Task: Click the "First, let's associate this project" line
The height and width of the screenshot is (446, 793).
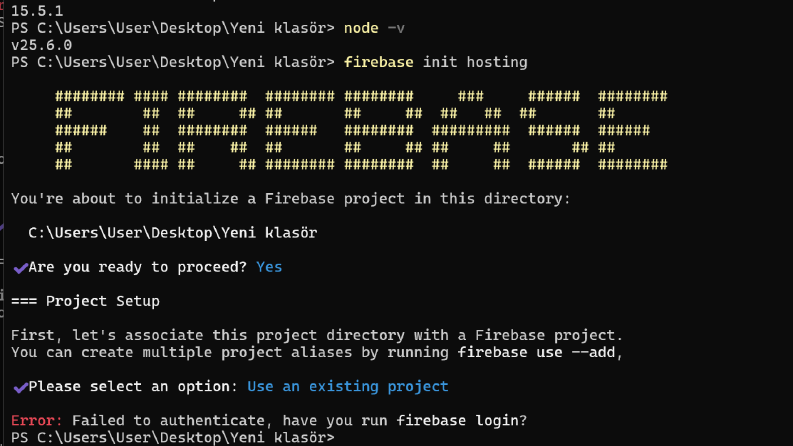Action: click(317, 335)
